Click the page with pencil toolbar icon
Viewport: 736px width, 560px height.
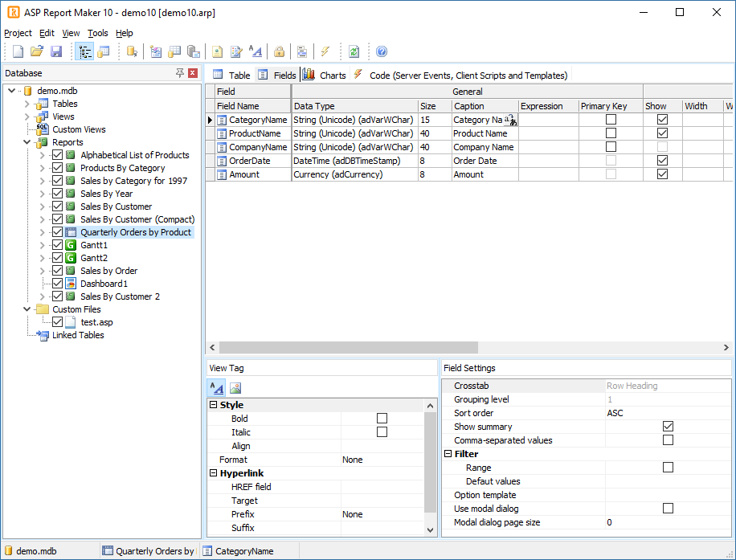click(x=236, y=51)
